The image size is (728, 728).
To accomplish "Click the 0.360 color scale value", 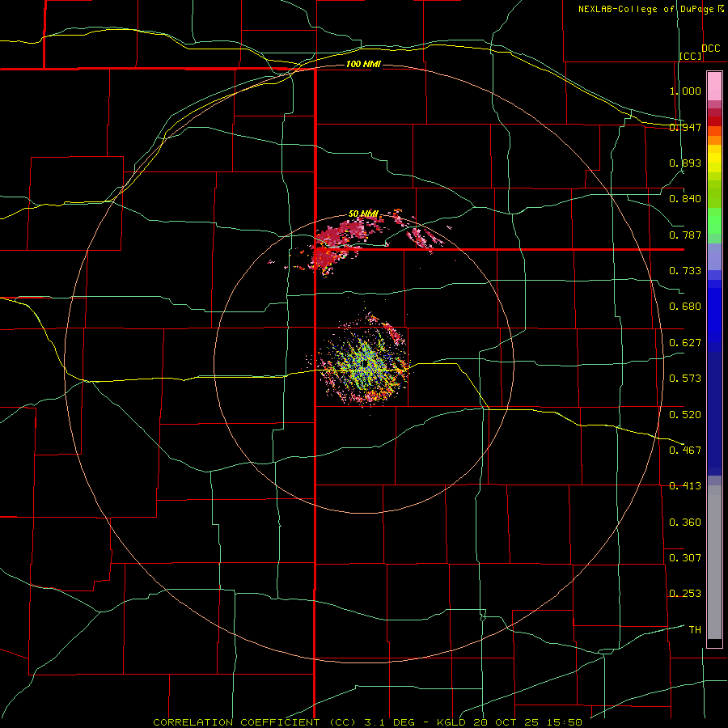I will tap(685, 523).
